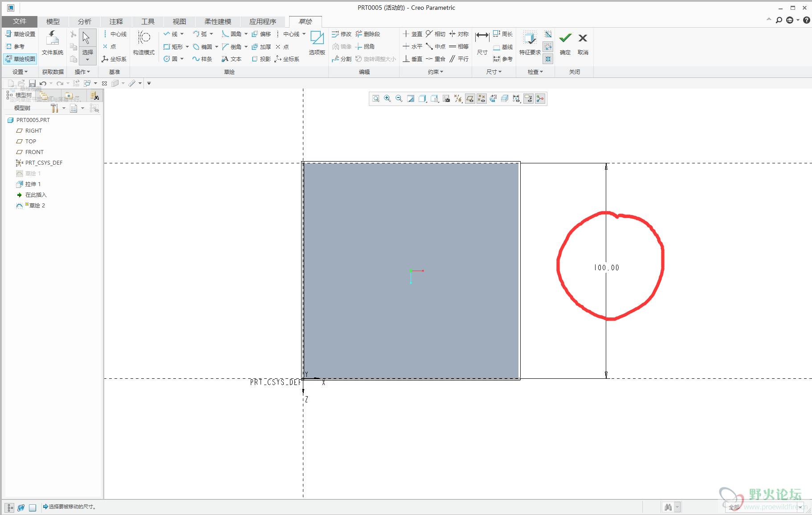Apply the 竖直 vertical constraint
This screenshot has height=515, width=812.
[x=412, y=34]
